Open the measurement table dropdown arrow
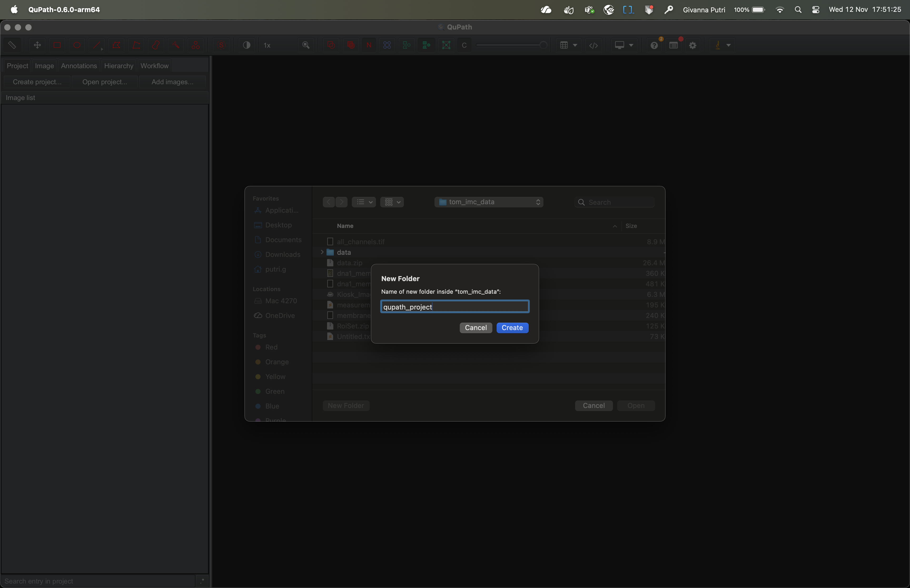 click(x=575, y=45)
